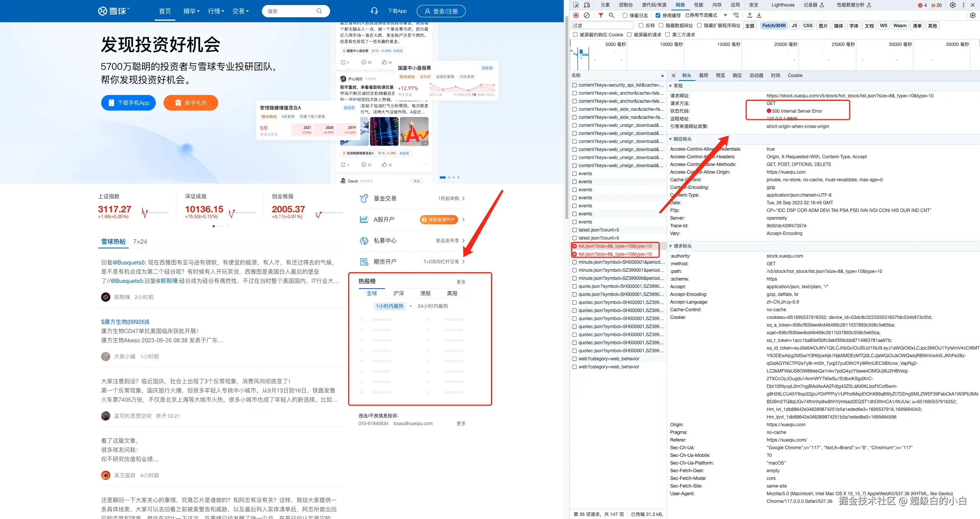Click the 下载手机App button

(128, 103)
